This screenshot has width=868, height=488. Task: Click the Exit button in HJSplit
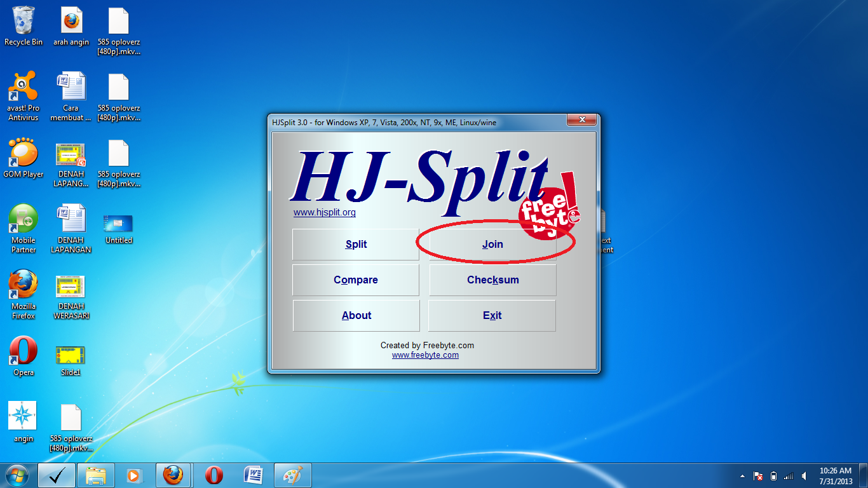coord(492,315)
